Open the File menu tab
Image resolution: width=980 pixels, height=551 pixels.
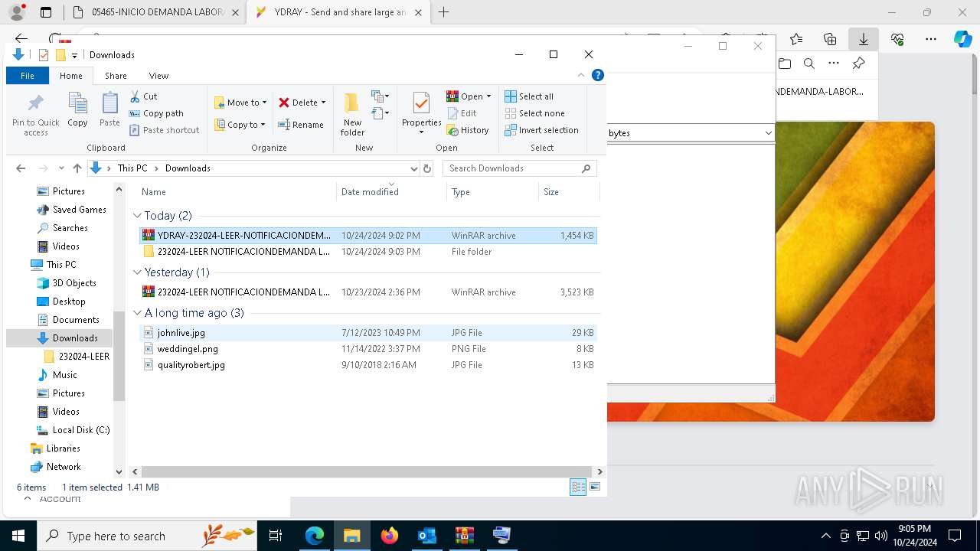28,76
